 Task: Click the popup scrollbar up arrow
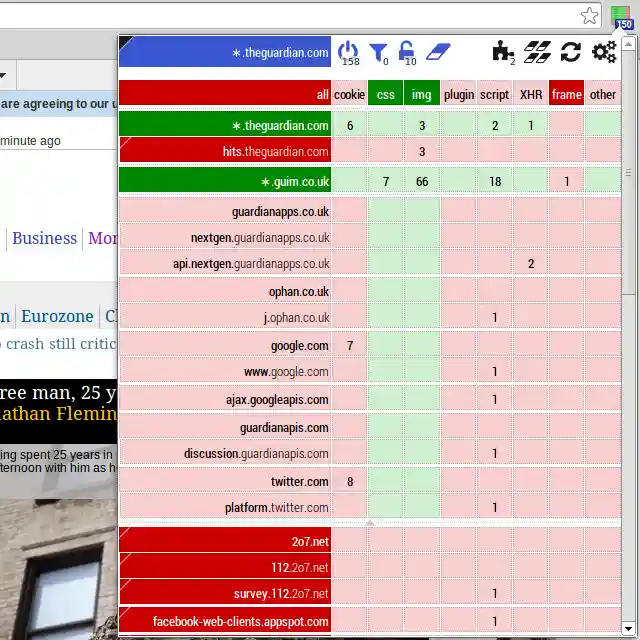628,43
